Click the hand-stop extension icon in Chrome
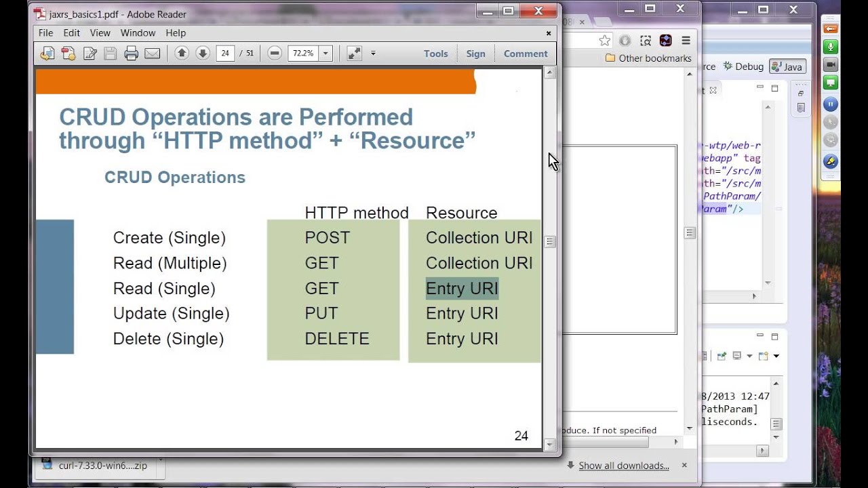The height and width of the screenshot is (488, 868). [625, 41]
